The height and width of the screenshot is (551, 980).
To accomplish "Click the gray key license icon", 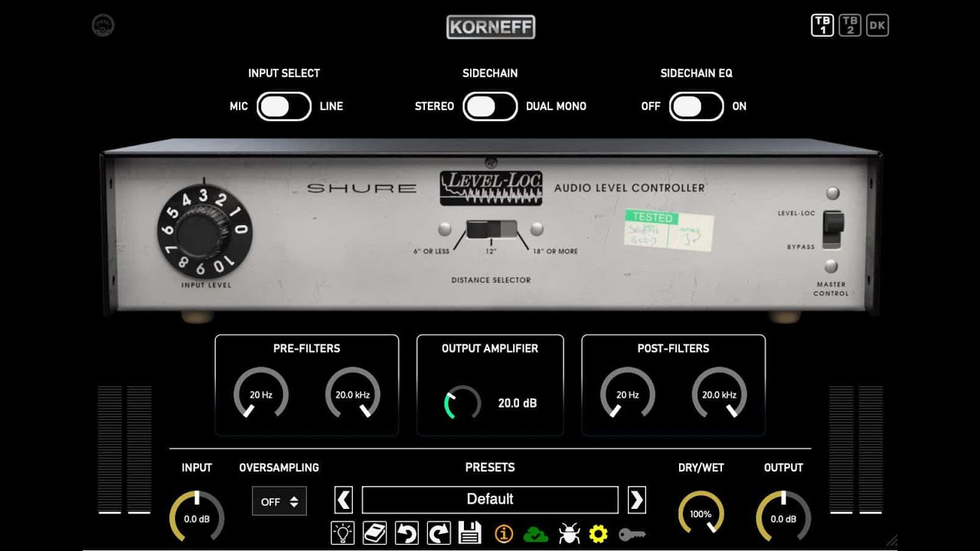I will pyautogui.click(x=632, y=534).
